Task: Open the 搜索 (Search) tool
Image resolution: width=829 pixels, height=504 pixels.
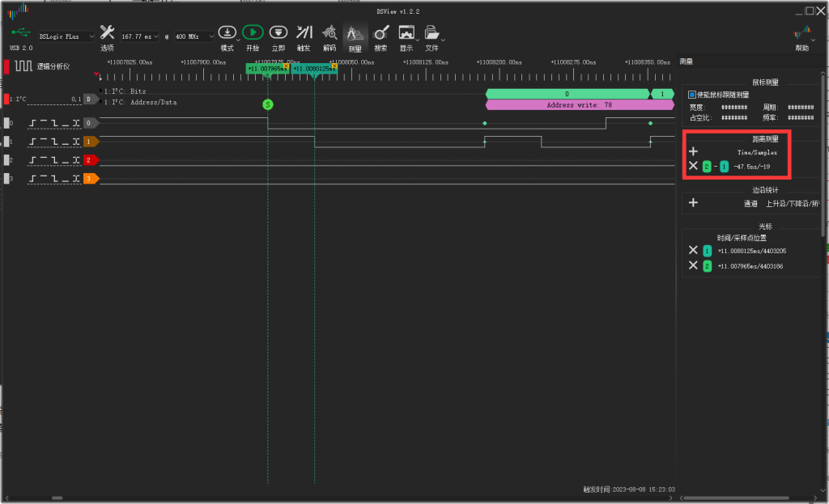Action: tap(380, 32)
